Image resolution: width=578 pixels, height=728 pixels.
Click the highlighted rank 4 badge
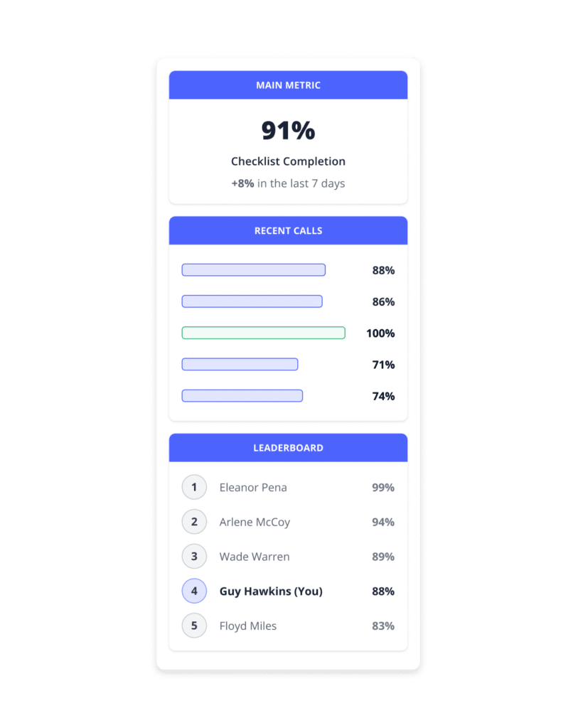click(x=194, y=591)
